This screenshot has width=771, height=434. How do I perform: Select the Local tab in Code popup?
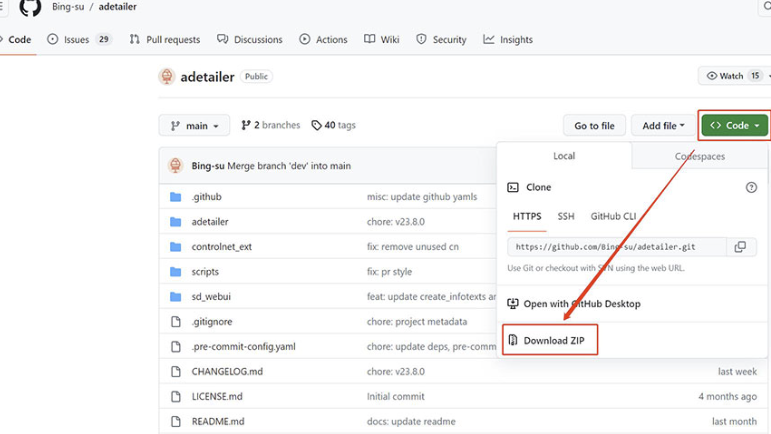pyautogui.click(x=564, y=156)
